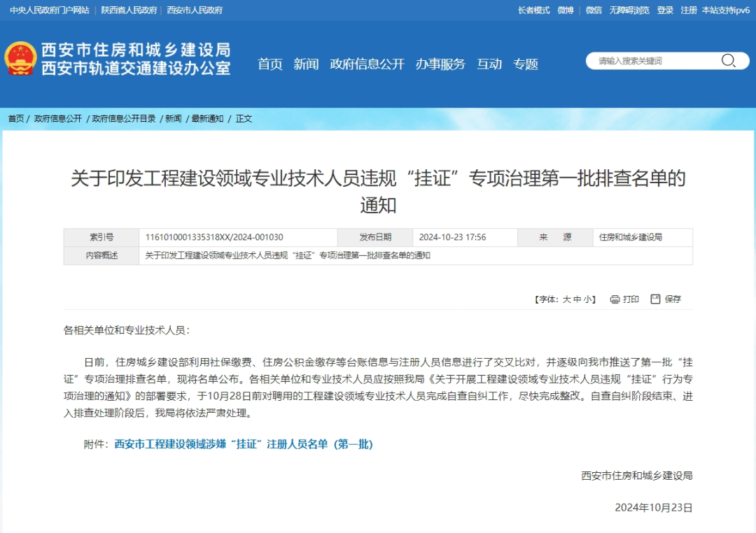
Task: Click the search magnifier icon
Action: point(728,61)
